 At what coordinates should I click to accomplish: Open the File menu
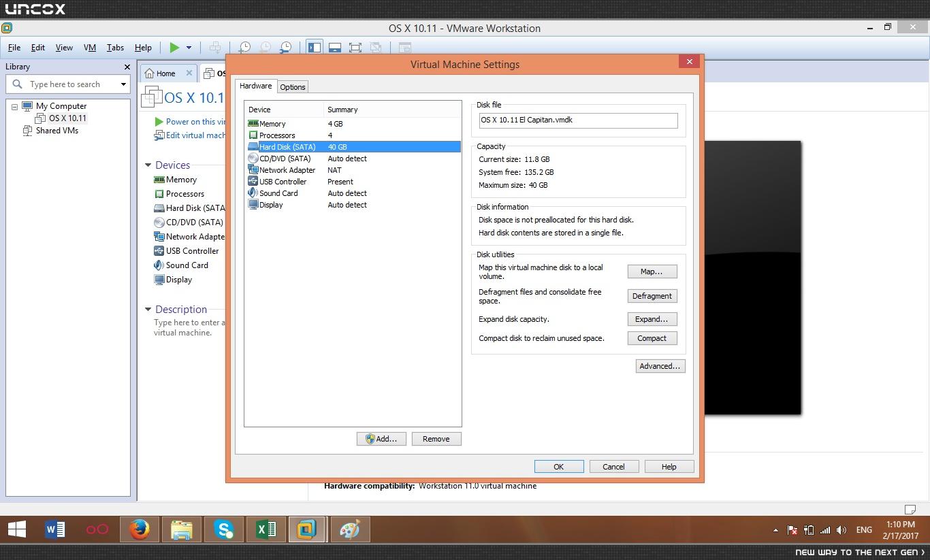[x=14, y=48]
